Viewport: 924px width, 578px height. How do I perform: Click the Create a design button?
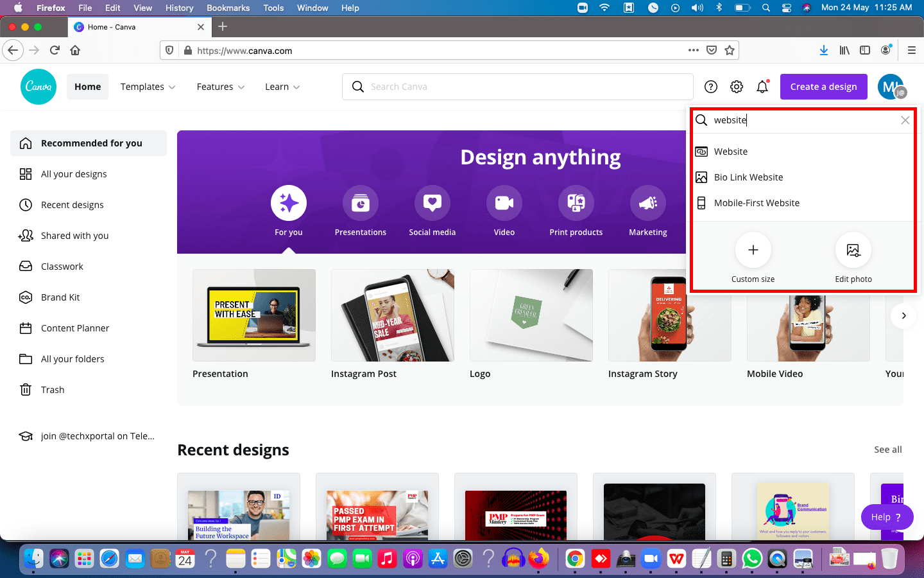[x=823, y=86]
